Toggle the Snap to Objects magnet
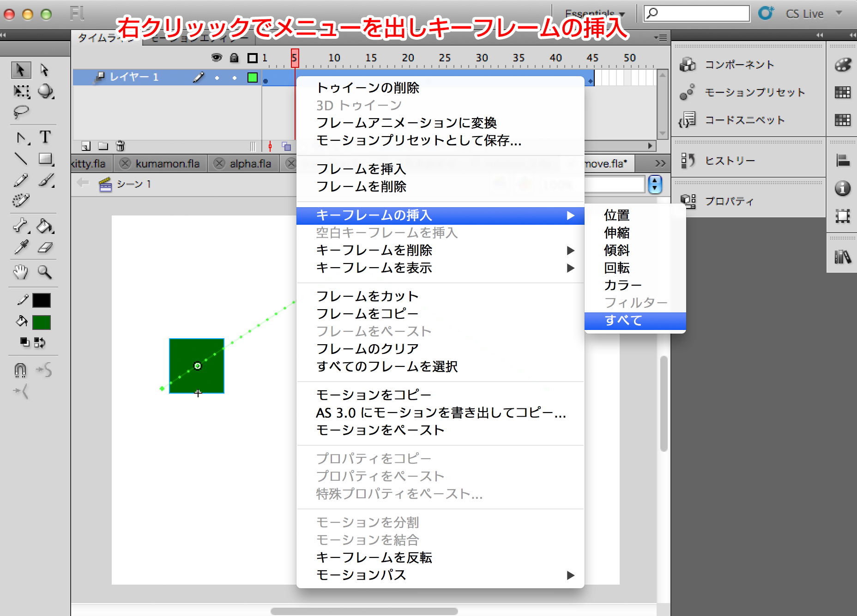This screenshot has width=857, height=616. 20,370
